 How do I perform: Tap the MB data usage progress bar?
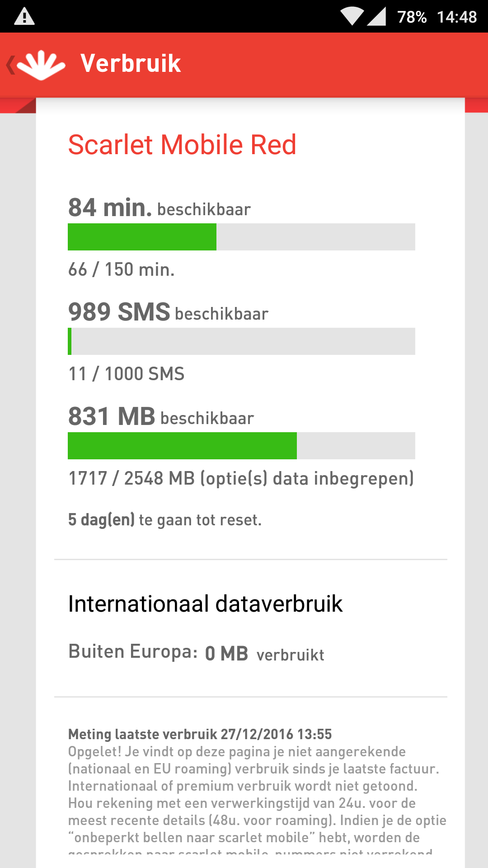point(241,446)
